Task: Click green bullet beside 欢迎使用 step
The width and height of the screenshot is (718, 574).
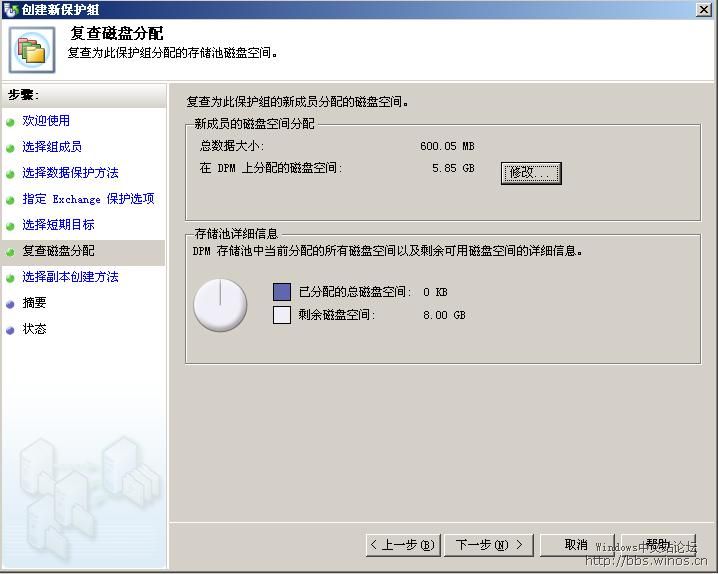Action: (11, 122)
